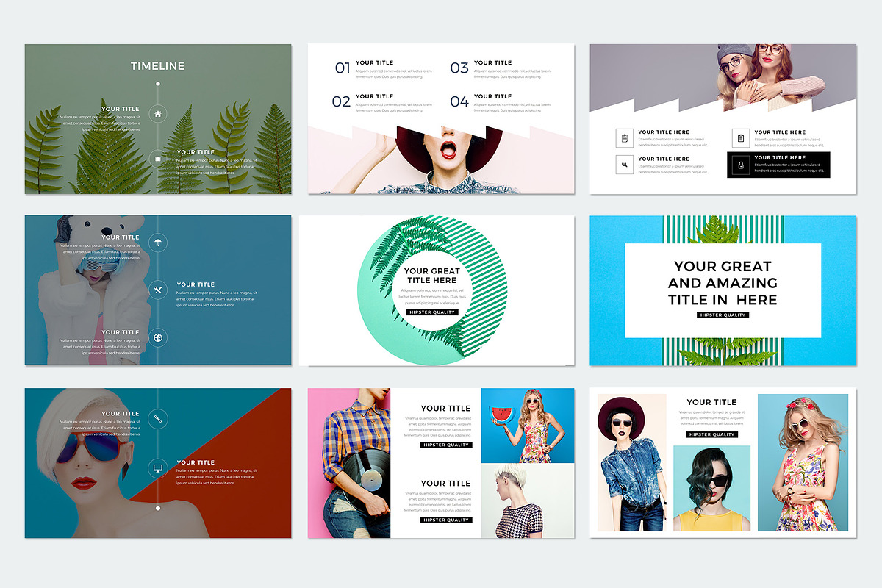Click 'HIPSTER QUALITY' label under the Amazing Title

coord(723,315)
